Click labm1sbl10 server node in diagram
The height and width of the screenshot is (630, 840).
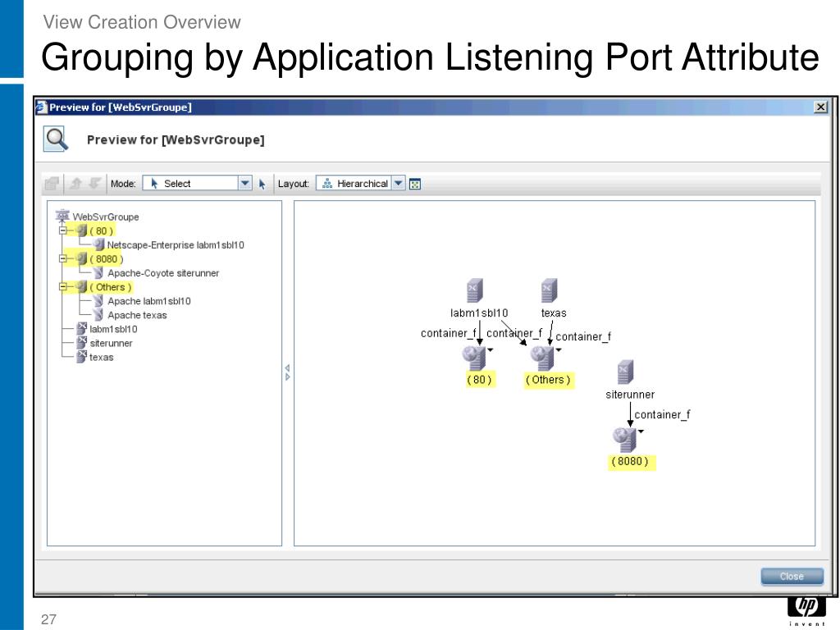pos(475,291)
